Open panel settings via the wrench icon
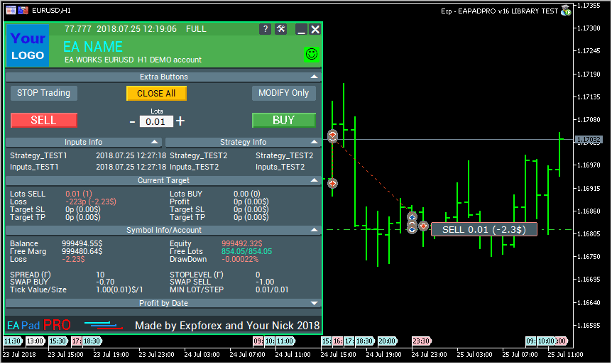The image size is (612, 364). 280,29
